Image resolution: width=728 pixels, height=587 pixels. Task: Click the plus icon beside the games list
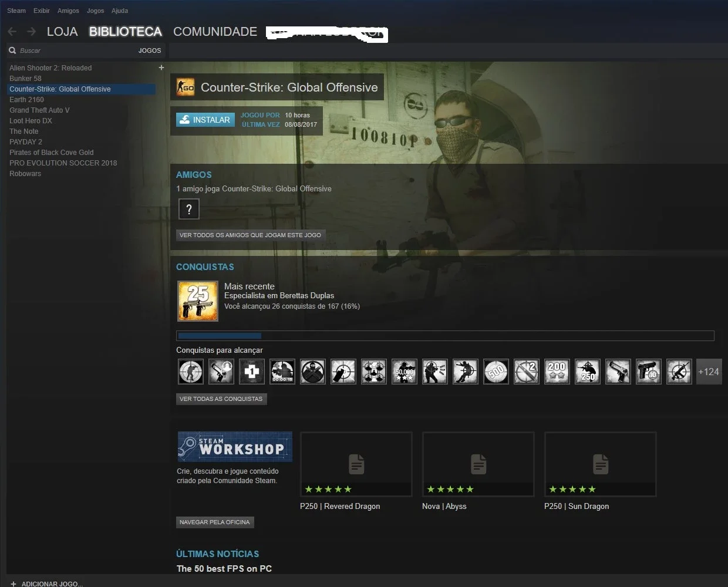(x=161, y=68)
